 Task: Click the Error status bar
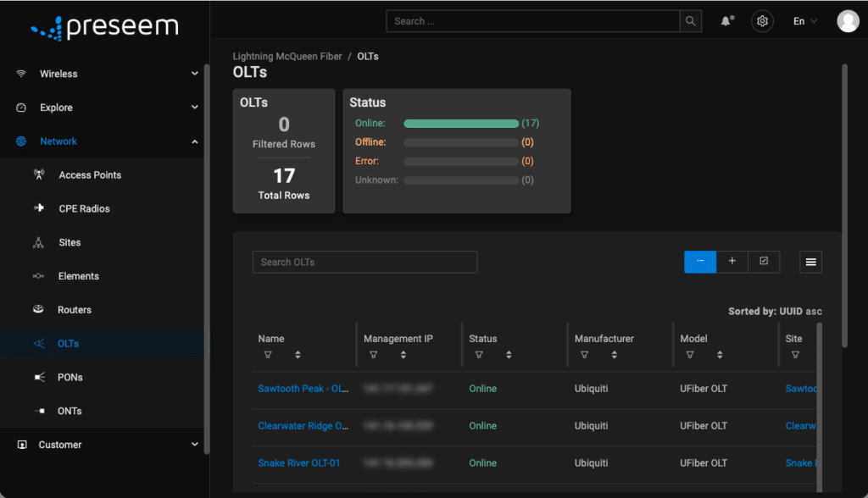pyautogui.click(x=461, y=161)
